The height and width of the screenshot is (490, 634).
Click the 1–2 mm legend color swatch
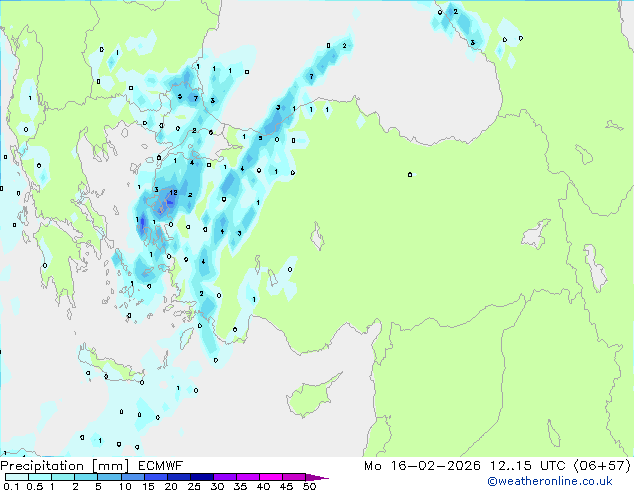click(63, 477)
